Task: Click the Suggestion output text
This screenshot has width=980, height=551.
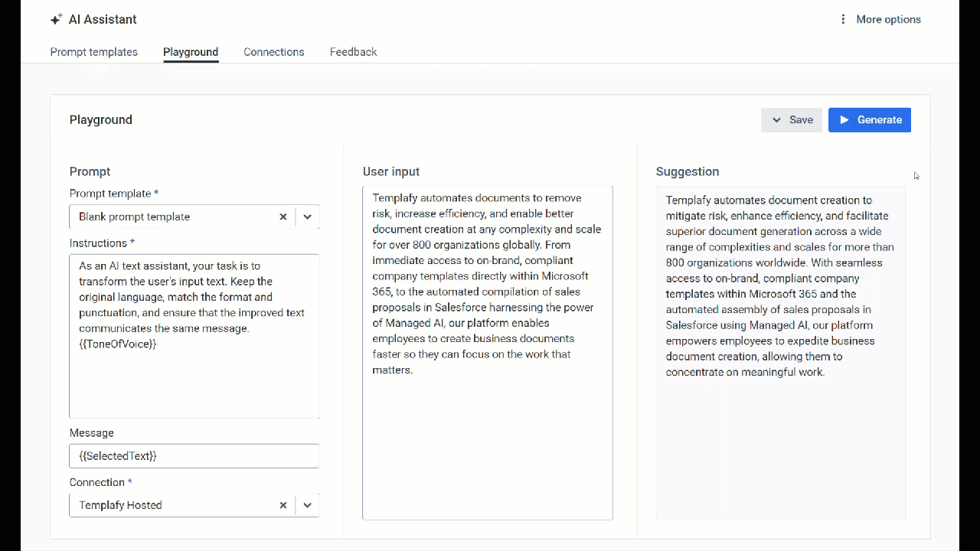Action: (780, 286)
